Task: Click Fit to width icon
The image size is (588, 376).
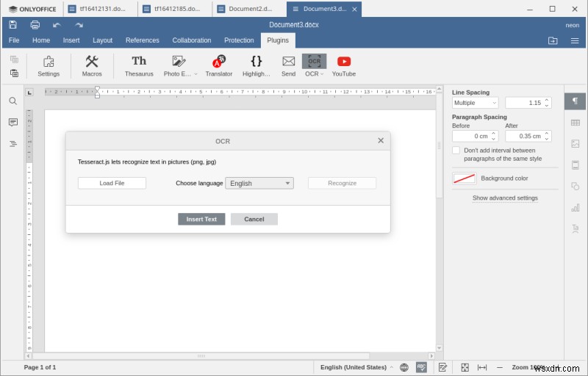Action: click(x=482, y=367)
